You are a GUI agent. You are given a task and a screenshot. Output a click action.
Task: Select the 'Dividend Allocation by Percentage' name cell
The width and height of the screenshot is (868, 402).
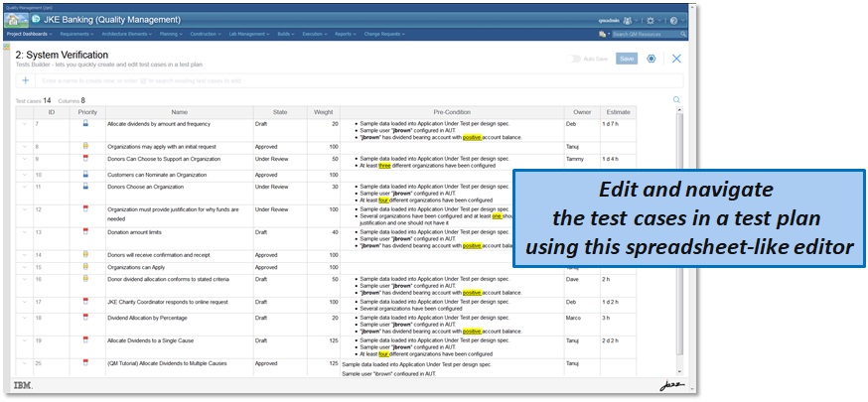coord(180,324)
